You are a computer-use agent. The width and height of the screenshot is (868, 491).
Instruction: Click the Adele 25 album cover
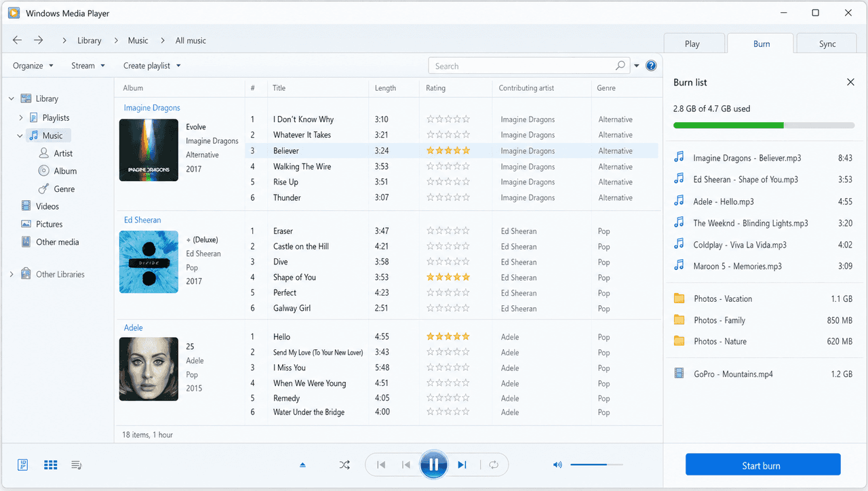pyautogui.click(x=149, y=369)
